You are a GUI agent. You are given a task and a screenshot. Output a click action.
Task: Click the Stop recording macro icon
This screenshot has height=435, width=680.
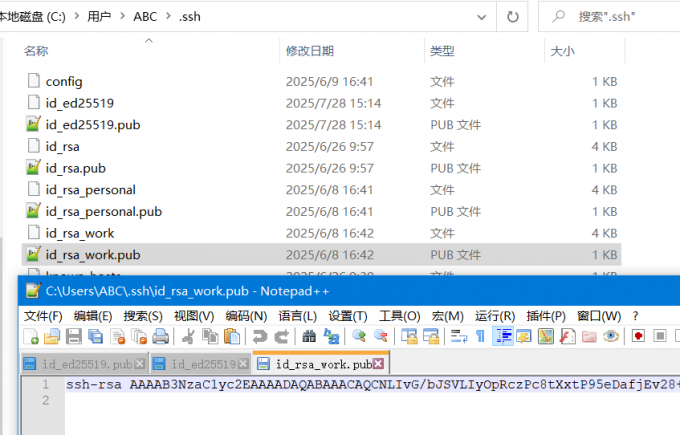[660, 337]
